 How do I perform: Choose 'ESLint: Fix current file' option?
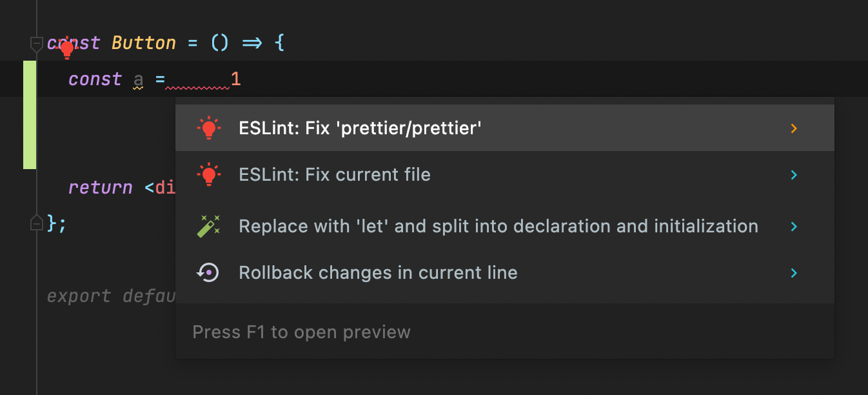tap(334, 175)
